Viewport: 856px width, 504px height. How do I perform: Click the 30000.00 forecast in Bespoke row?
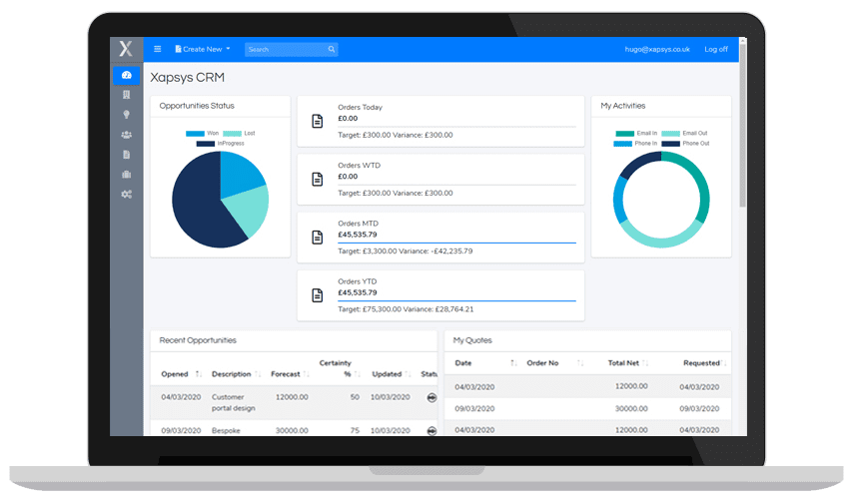tap(292, 430)
